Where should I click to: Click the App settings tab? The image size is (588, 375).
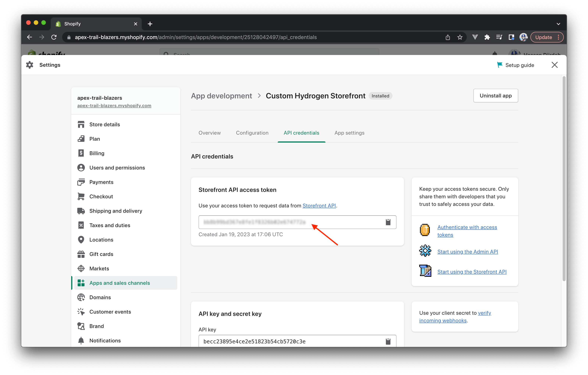[349, 133]
